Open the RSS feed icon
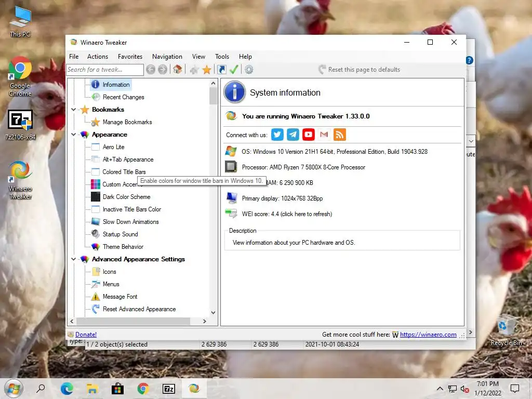 (x=340, y=135)
